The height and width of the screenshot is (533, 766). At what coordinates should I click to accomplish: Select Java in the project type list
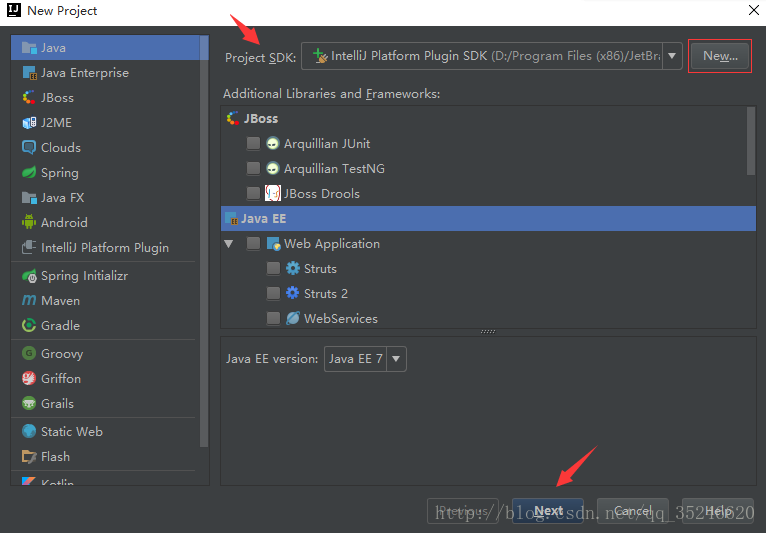pyautogui.click(x=106, y=48)
